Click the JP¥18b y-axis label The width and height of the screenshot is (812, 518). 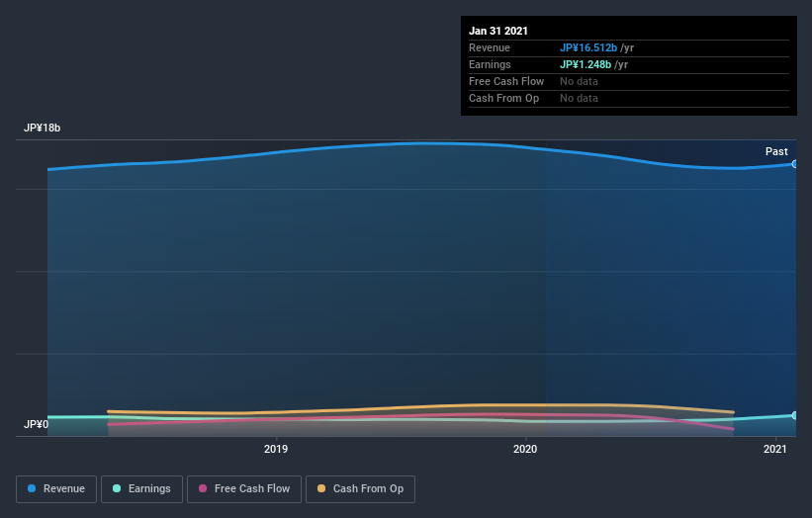[x=42, y=128]
